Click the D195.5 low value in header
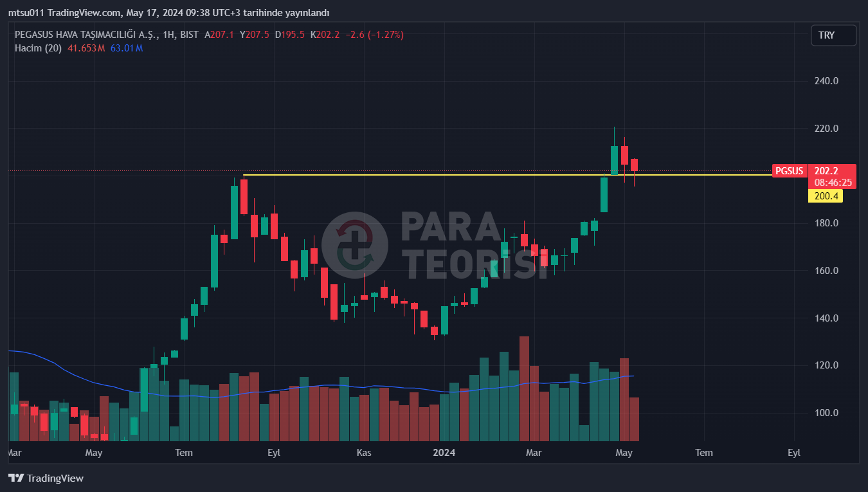Screen dimensions: 868x492 coord(290,35)
